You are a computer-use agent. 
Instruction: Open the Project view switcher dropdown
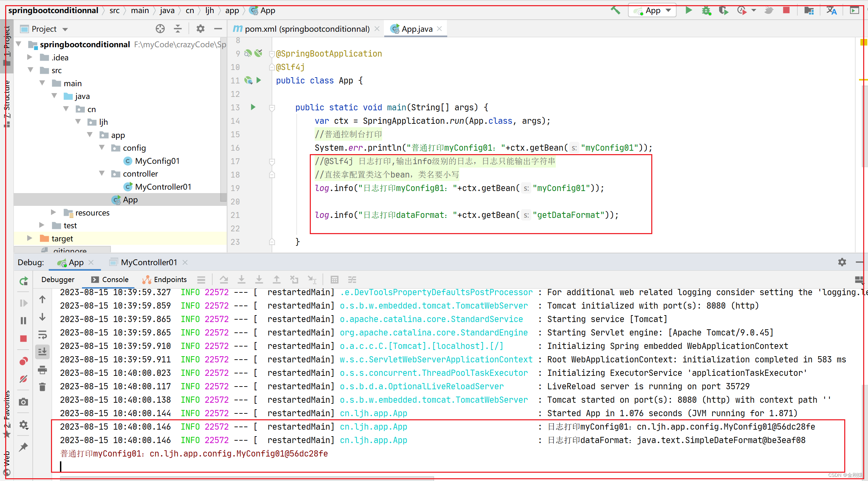pos(65,29)
